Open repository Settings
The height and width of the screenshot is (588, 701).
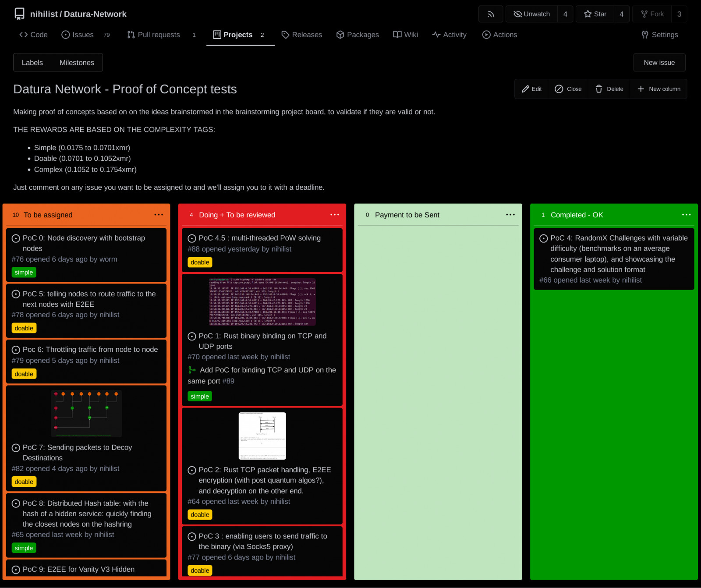coord(659,35)
